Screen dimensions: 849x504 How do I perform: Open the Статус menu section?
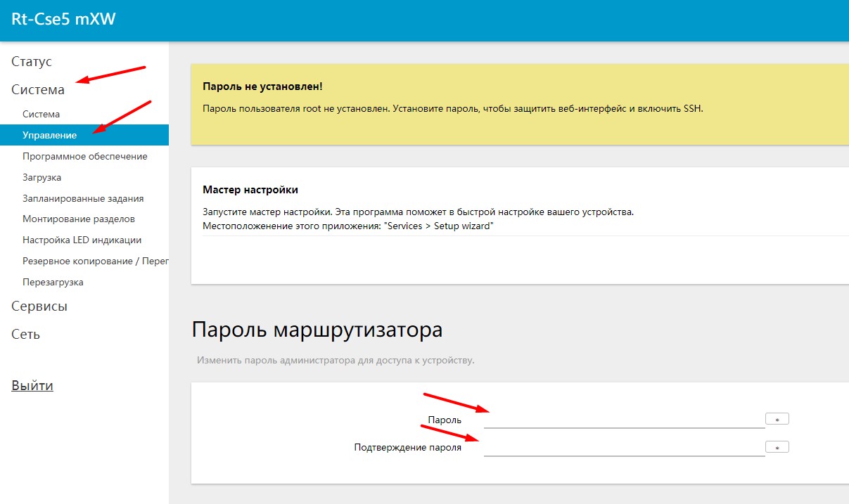[x=32, y=62]
